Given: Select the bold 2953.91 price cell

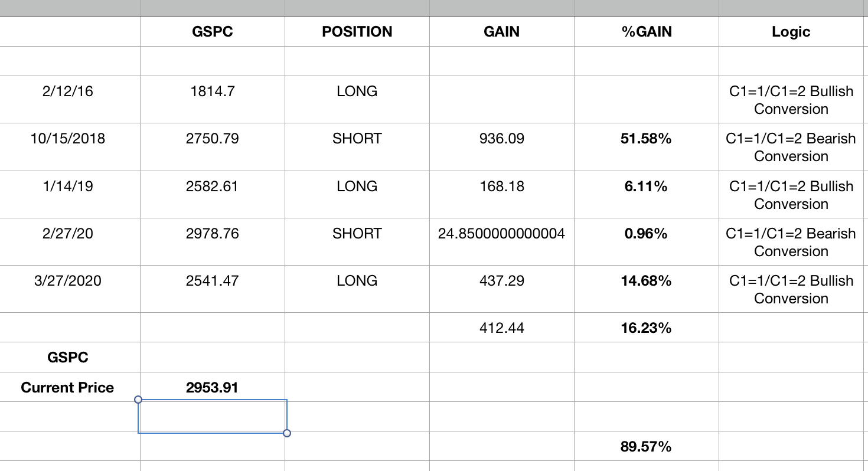Looking at the screenshot, I should [213, 388].
